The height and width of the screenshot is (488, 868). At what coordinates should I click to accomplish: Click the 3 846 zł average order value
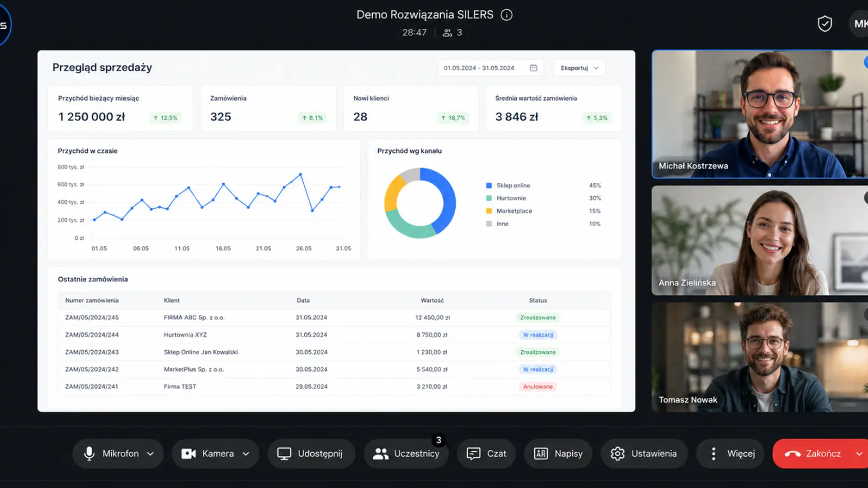point(516,117)
